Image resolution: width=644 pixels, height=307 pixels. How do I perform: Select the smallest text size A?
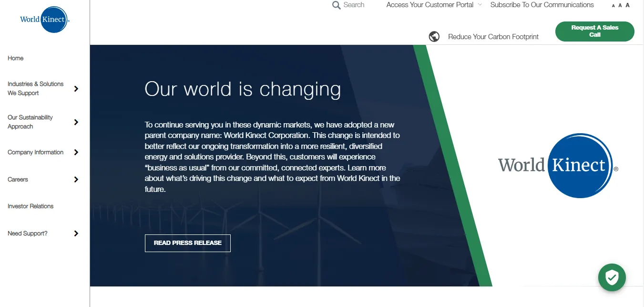point(613,6)
